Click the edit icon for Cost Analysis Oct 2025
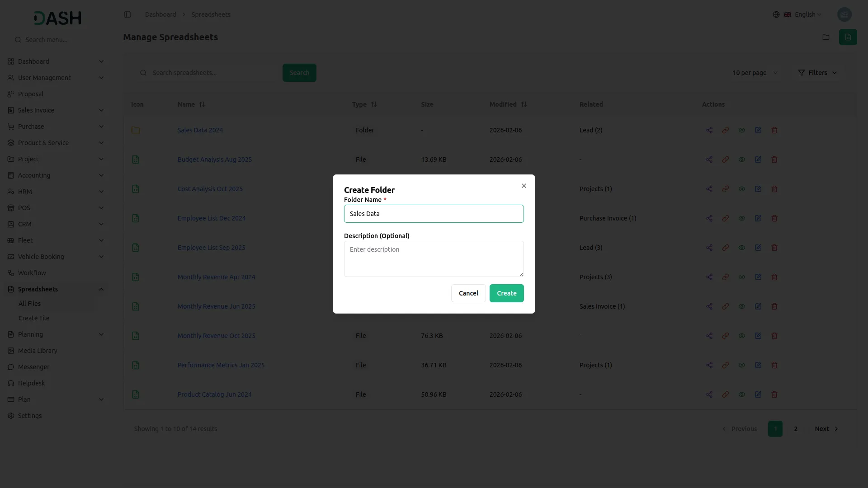868x488 pixels. point(758,189)
